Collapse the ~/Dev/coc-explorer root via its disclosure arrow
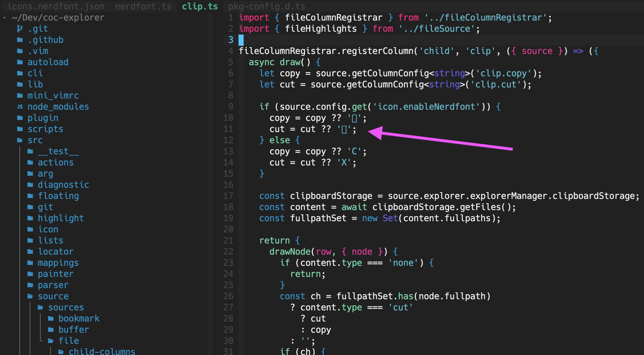 (x=4, y=17)
